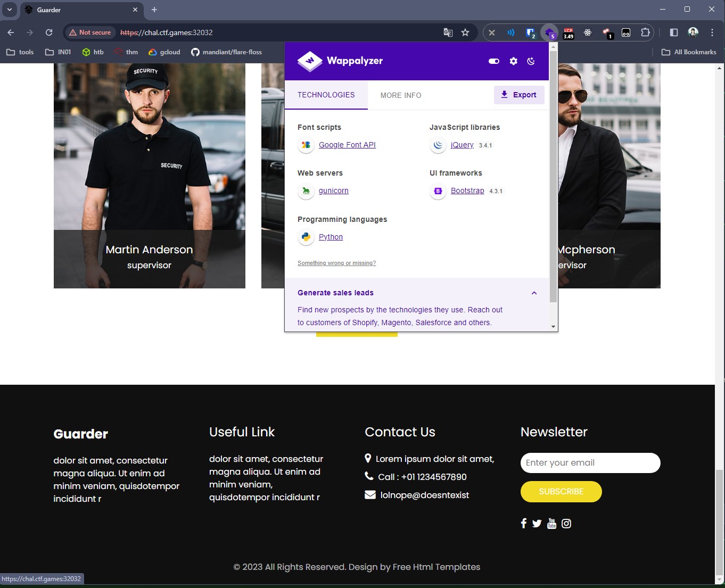This screenshot has height=588, width=725.
Task: Open the Python link
Action: [x=331, y=237]
